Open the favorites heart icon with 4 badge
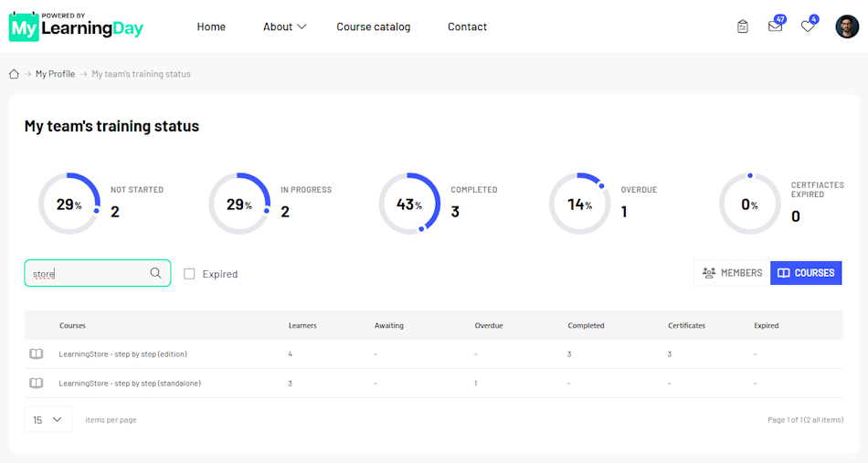868x463 pixels. 808,26
